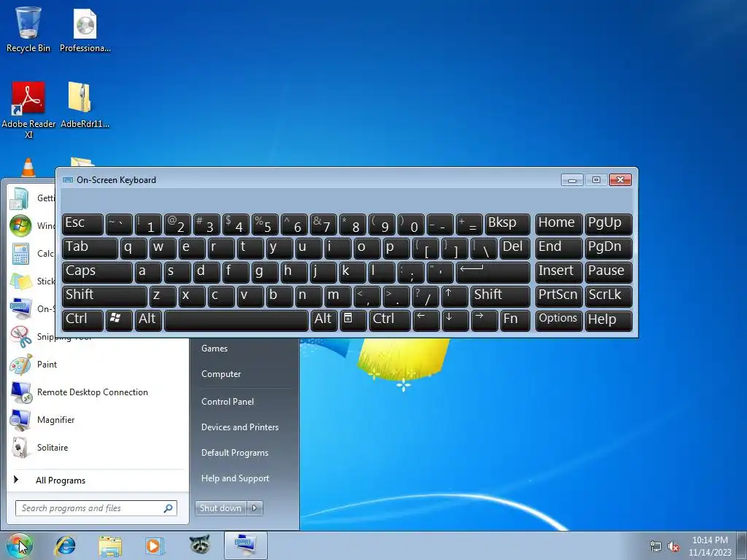Open Remote Desktop Connection

coord(97,392)
